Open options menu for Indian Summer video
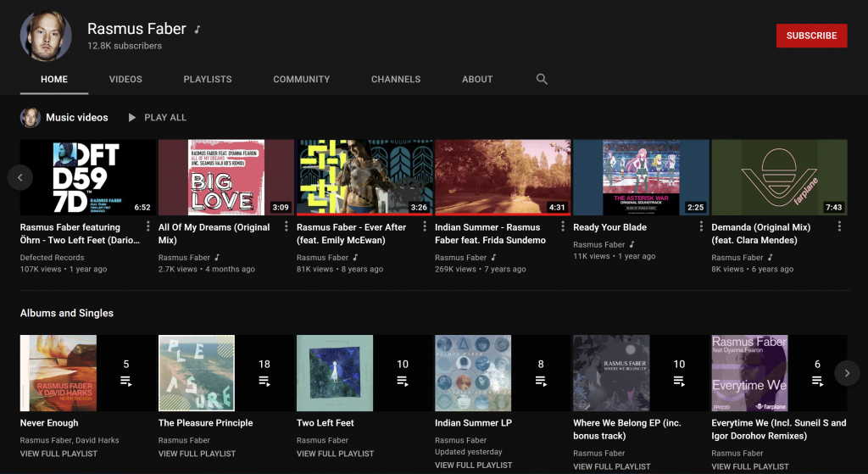The height and width of the screenshot is (474, 868). [x=563, y=226]
